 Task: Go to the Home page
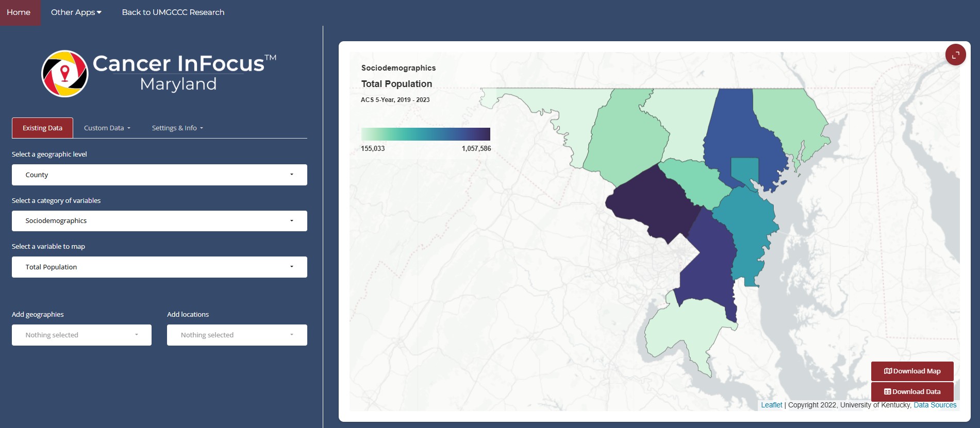coord(19,12)
